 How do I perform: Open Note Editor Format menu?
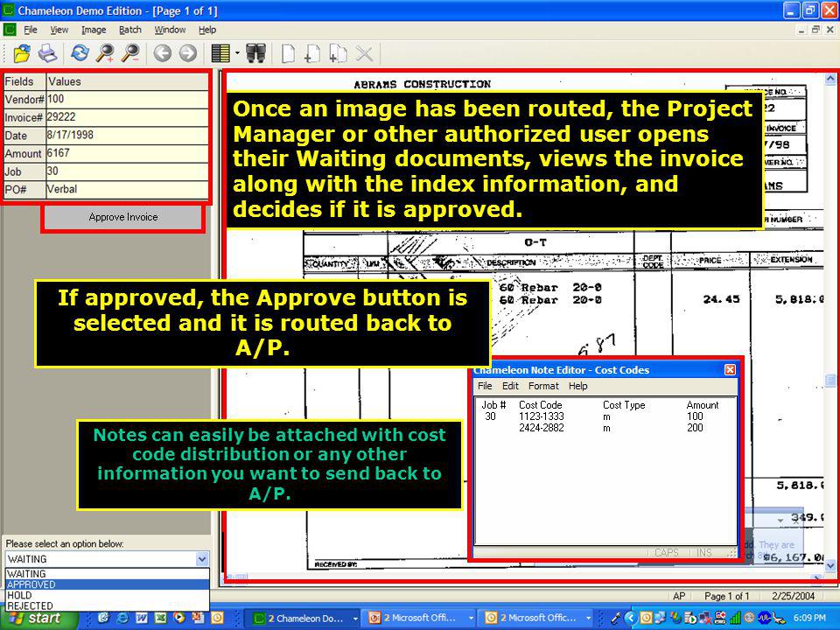[x=543, y=386]
